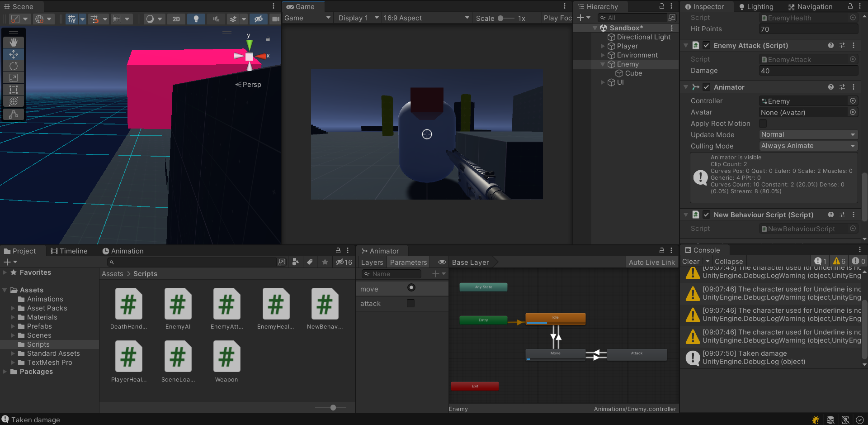This screenshot has height=425, width=868.
Task: Open handle rotation global dropdown
Action: 44,19
